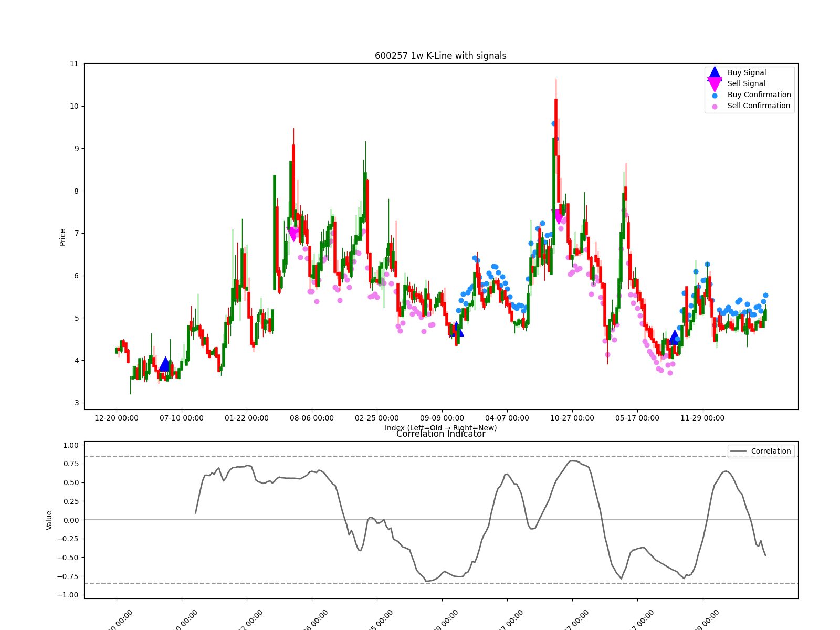Click price chart tick '12-20 00:00'

(x=117, y=418)
